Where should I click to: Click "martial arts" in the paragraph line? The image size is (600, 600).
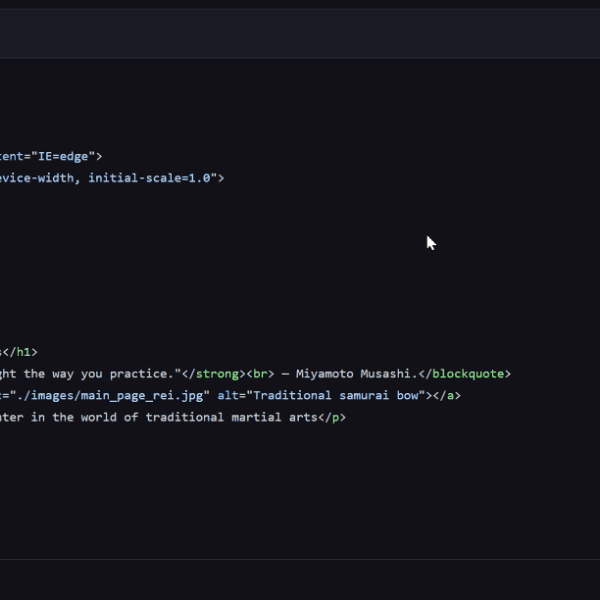point(275,418)
